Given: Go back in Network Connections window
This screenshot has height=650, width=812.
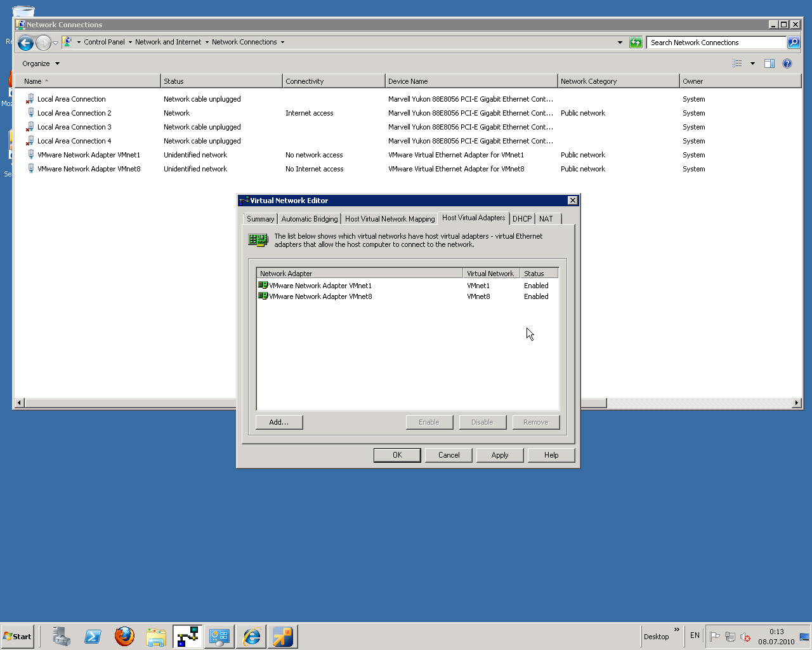Looking at the screenshot, I should click(x=25, y=43).
